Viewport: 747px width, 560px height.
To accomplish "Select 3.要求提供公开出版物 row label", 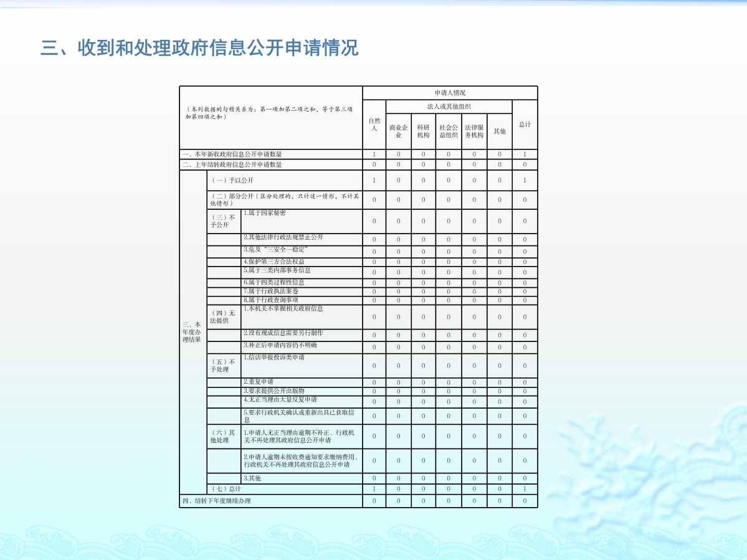I will (x=302, y=391).
